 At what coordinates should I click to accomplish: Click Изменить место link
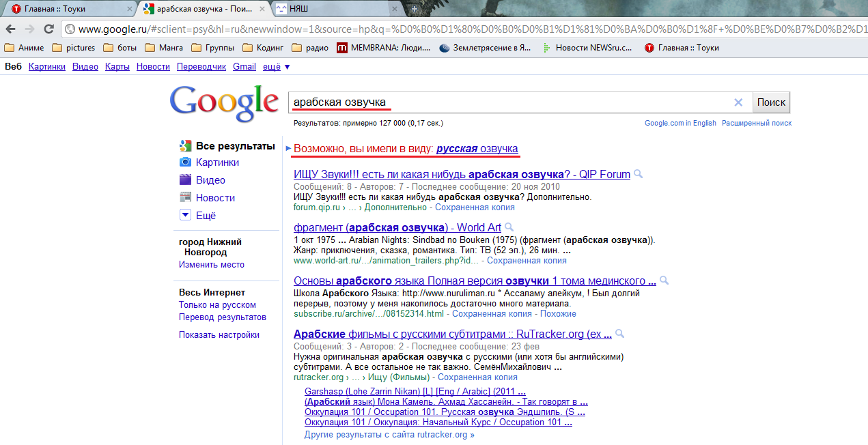tap(212, 264)
